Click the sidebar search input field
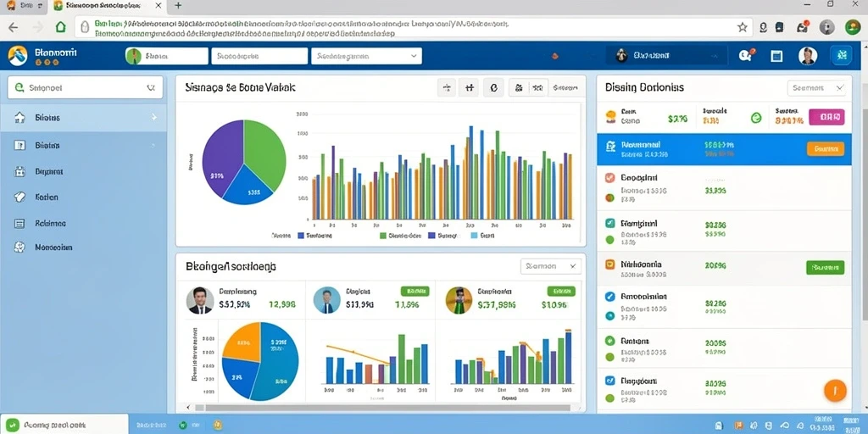868x434 pixels. 86,87
